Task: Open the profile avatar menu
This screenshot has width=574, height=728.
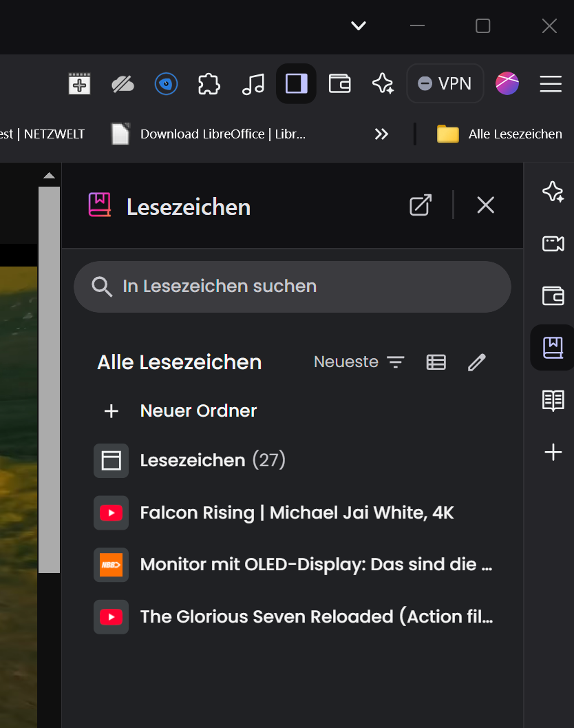Action: click(x=507, y=83)
